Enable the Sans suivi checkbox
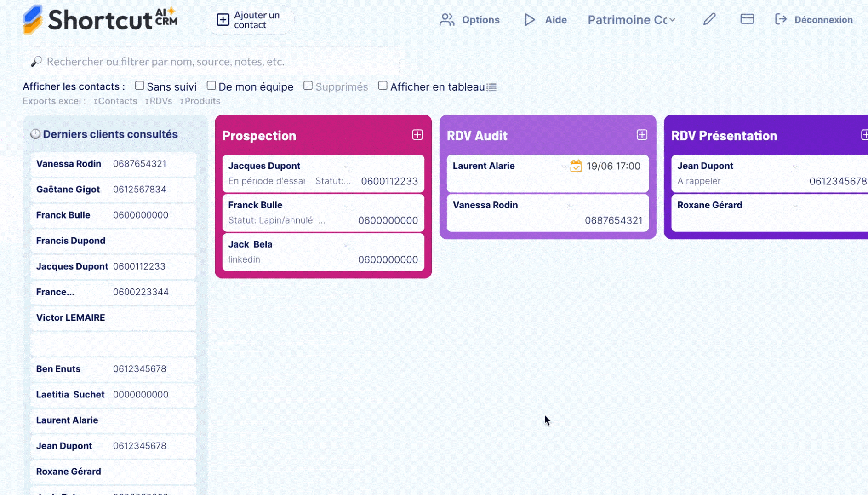 pos(139,86)
